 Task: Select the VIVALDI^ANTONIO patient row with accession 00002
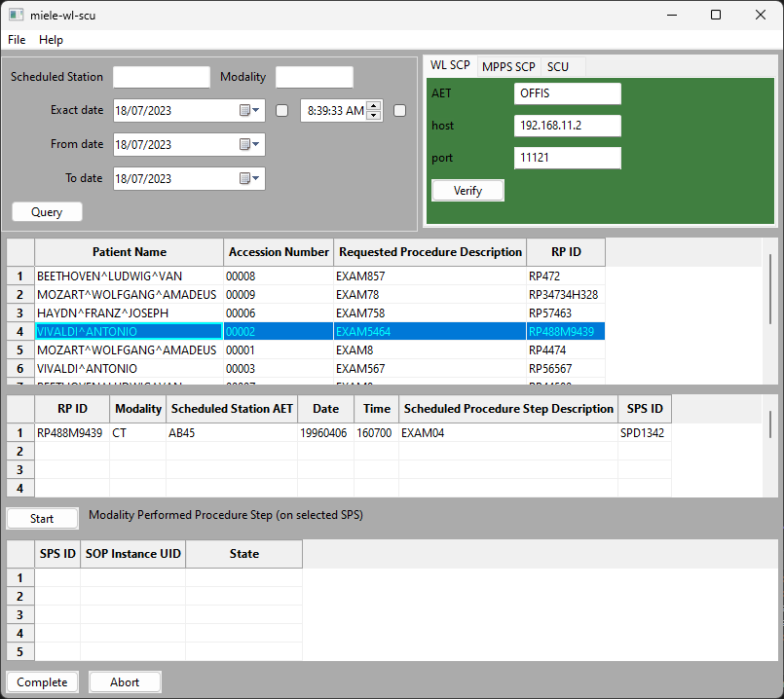point(129,331)
